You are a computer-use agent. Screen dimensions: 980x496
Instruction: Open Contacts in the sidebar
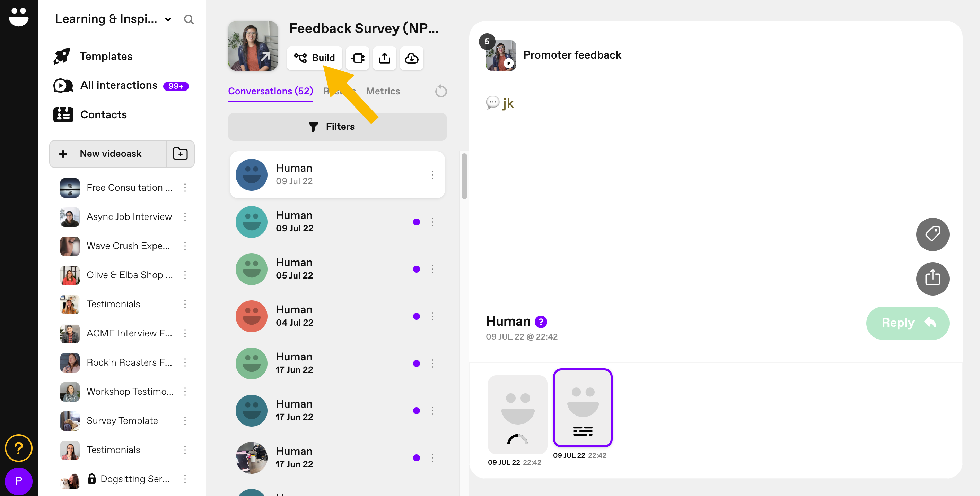click(90, 114)
